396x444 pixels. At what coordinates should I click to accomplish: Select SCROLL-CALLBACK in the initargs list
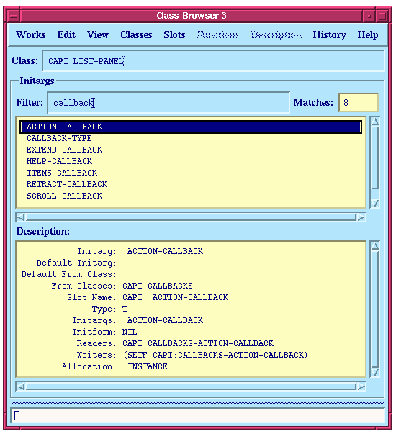tap(64, 196)
